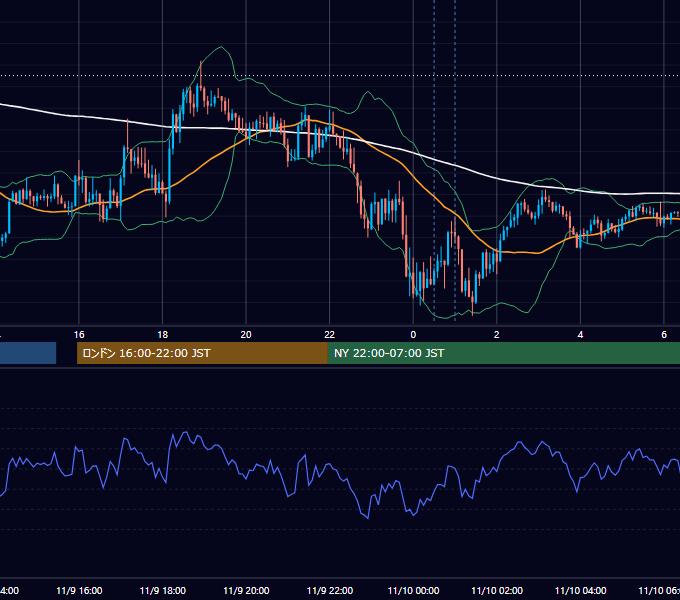Click the NY 22:00-07:00 JST session bar
Screen dimensions: 680x600
(503, 353)
